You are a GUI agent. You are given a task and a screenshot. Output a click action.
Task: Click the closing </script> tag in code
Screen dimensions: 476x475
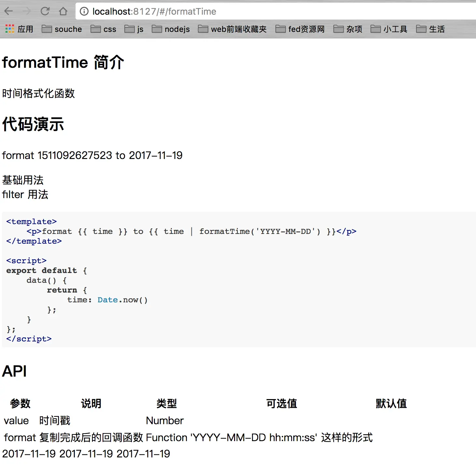[x=29, y=339]
